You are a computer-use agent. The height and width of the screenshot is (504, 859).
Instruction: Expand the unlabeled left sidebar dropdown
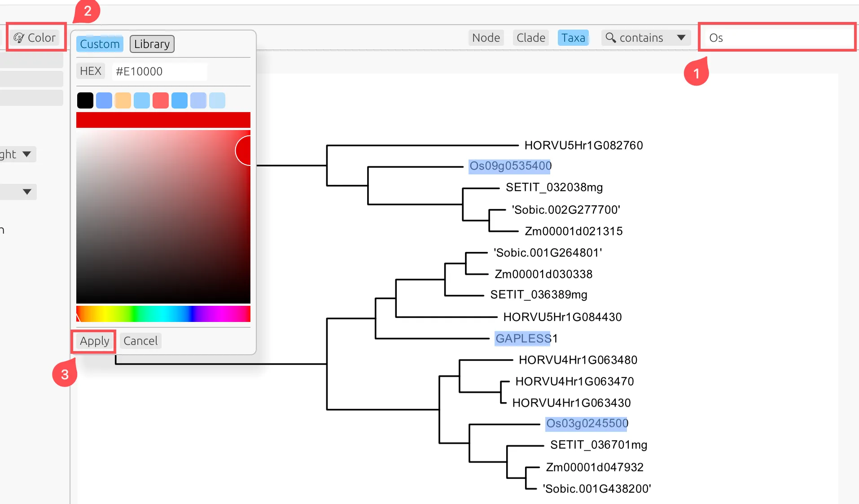pyautogui.click(x=26, y=192)
